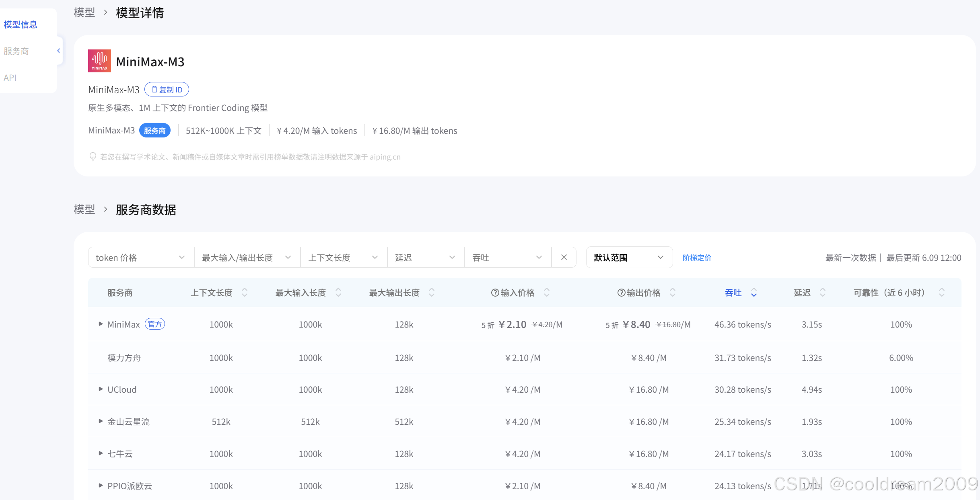Click the 官方 badge next to MiniMax
The height and width of the screenshot is (500, 980).
(x=155, y=324)
